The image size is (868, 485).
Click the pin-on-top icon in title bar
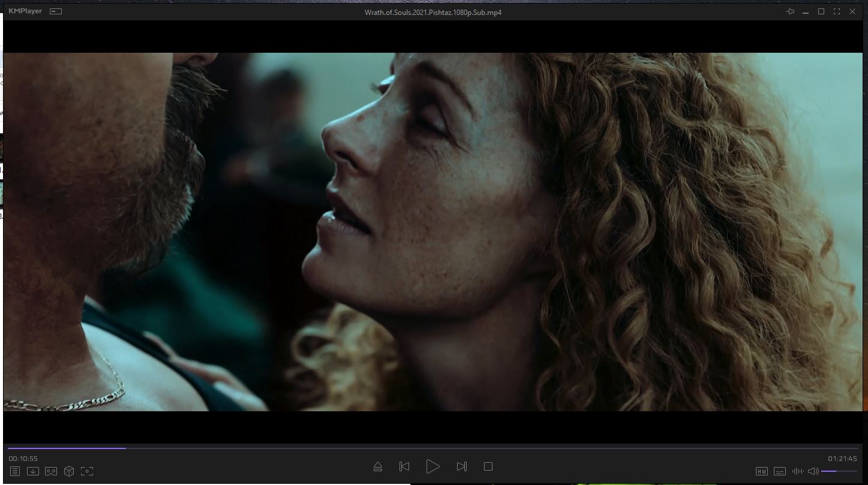tap(790, 11)
